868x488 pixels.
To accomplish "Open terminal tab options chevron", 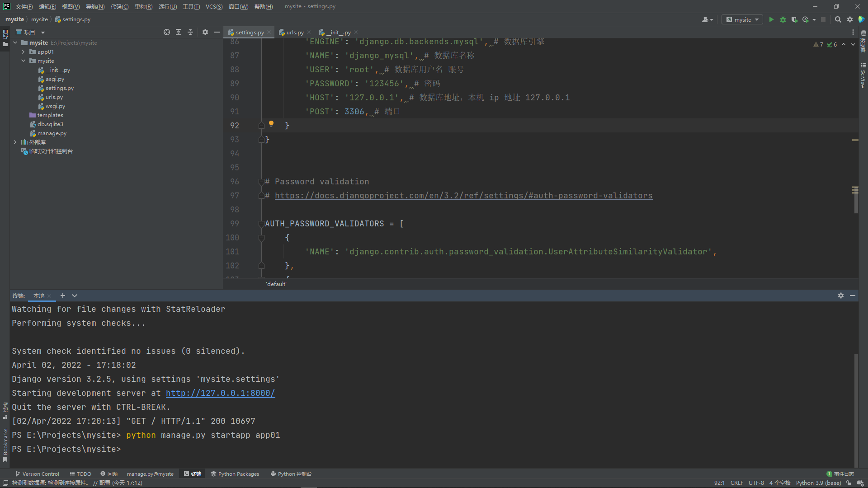I will click(x=75, y=296).
